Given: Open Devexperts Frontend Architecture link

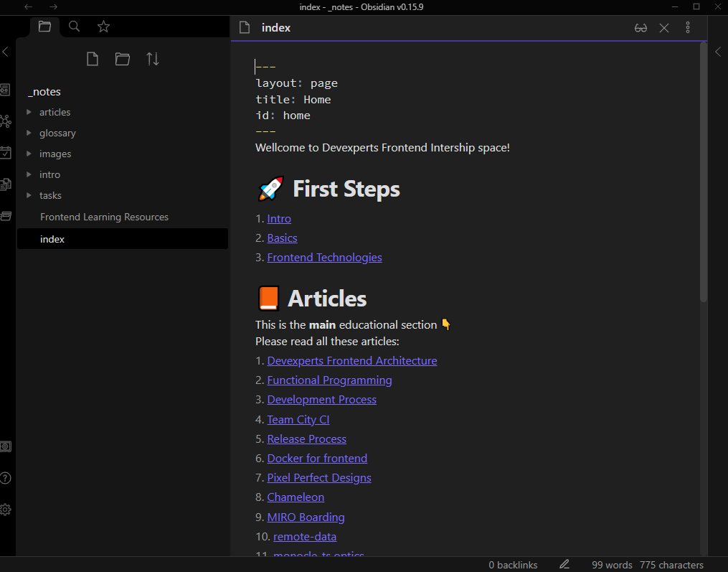Looking at the screenshot, I should coord(352,360).
